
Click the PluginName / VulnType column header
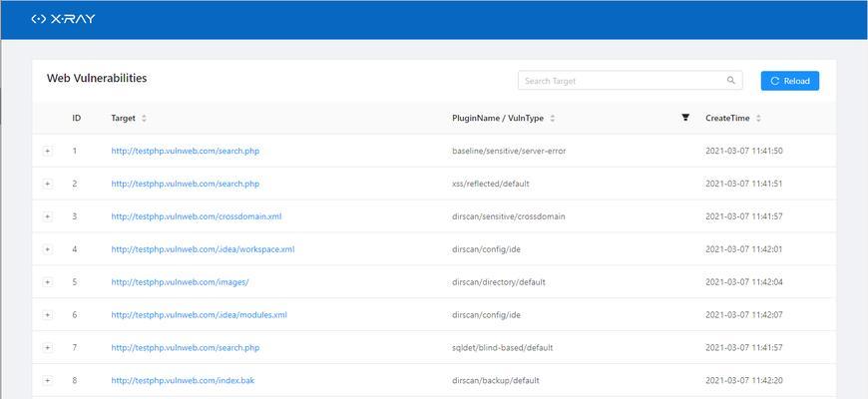click(x=498, y=118)
